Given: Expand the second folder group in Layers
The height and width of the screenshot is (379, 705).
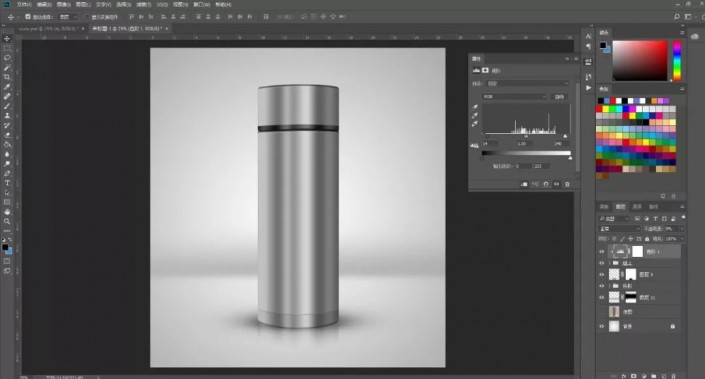Looking at the screenshot, I should click(610, 286).
